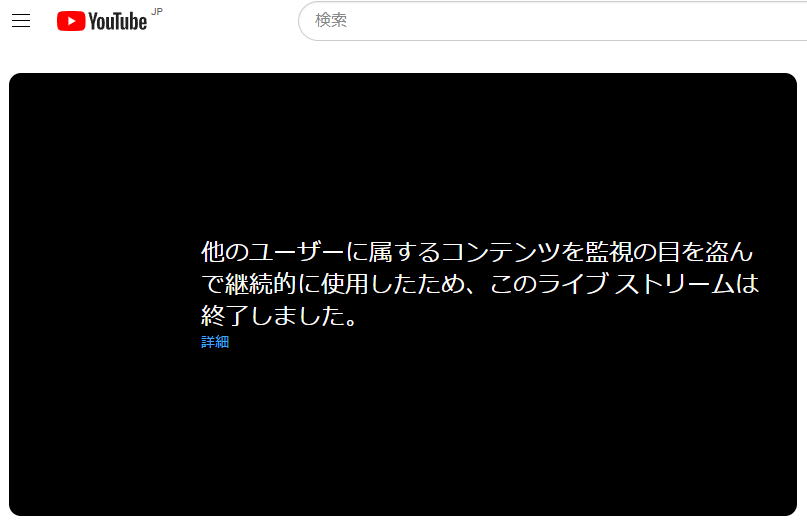Click the text 他のユーザー in the message

pos(272,252)
